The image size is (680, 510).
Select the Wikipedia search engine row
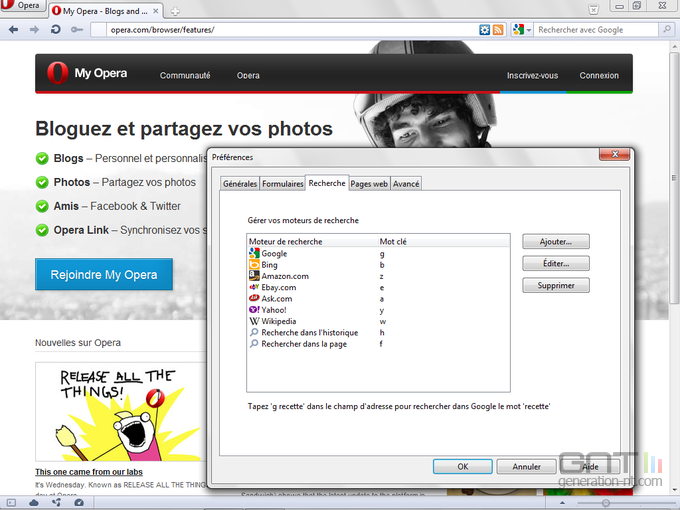378,321
